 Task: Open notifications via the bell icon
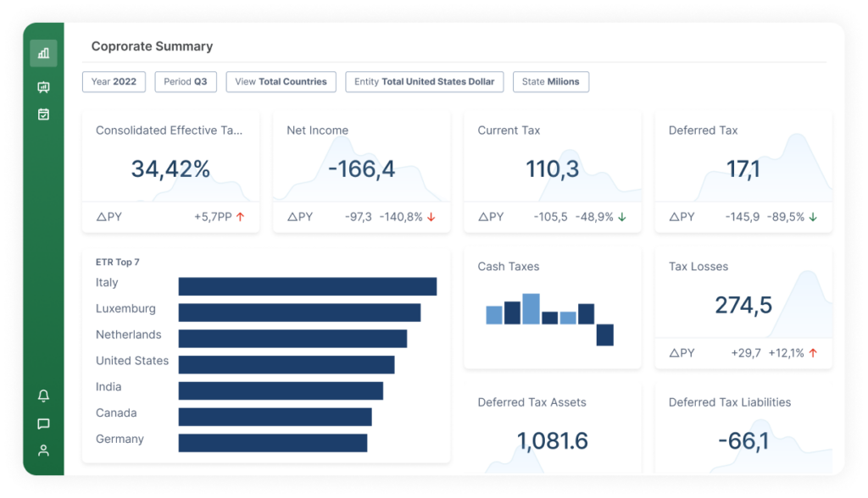tap(43, 395)
